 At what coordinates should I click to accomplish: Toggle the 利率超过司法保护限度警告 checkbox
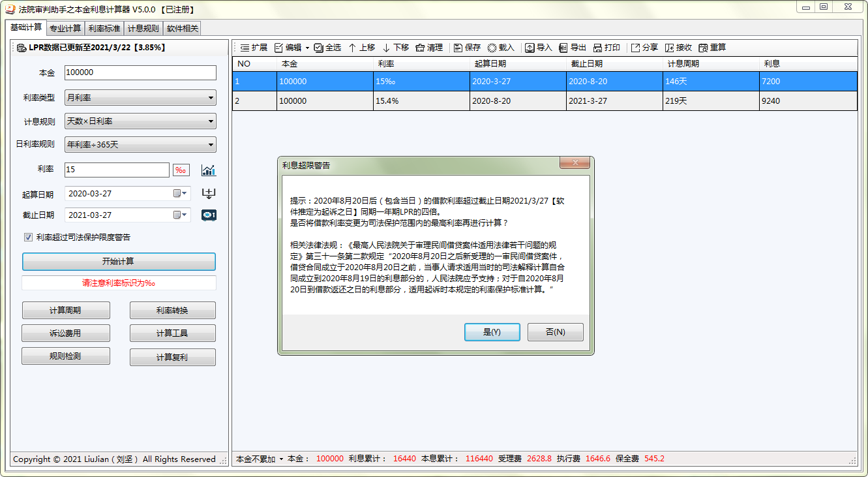click(x=28, y=238)
